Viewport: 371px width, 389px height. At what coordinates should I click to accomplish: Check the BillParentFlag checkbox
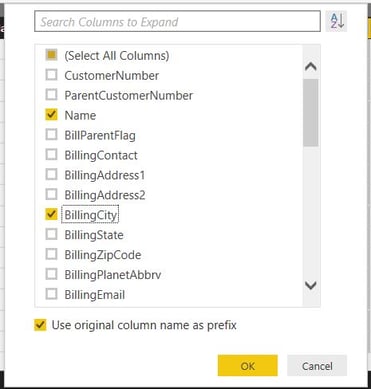click(51, 135)
